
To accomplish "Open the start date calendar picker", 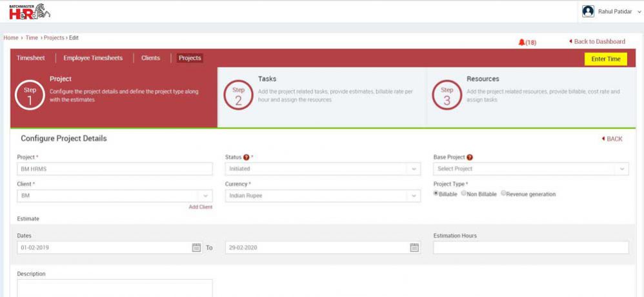I will pos(196,247).
